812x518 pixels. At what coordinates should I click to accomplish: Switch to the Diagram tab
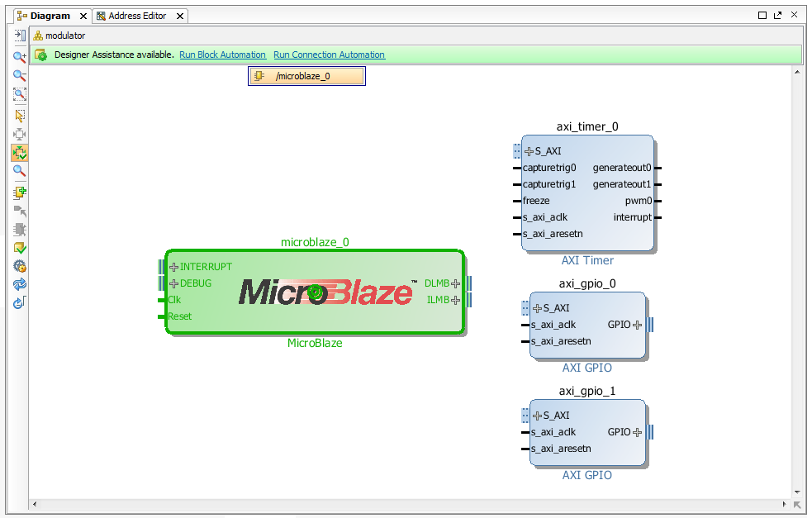coord(50,16)
